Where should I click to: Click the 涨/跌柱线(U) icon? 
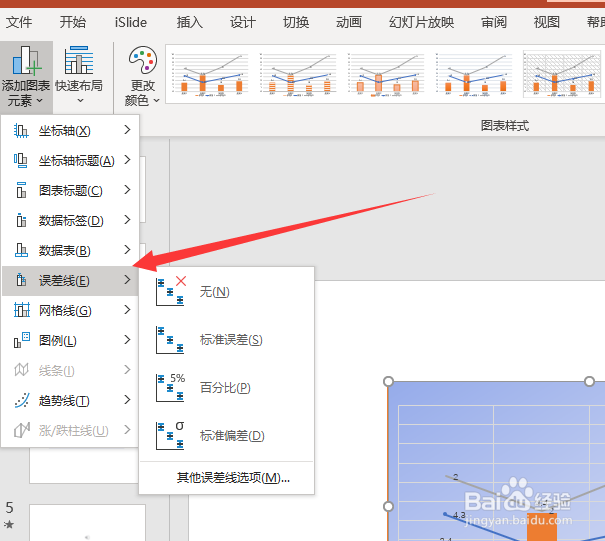(22, 430)
